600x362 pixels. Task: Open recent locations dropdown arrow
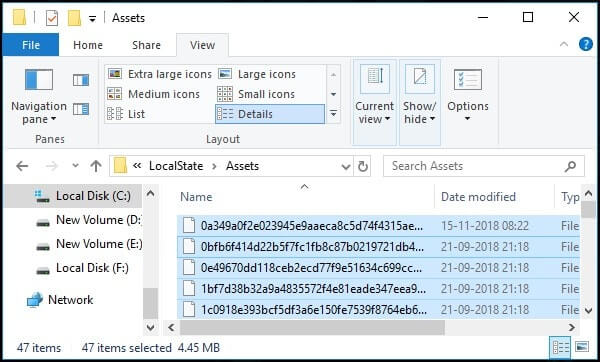(x=75, y=165)
